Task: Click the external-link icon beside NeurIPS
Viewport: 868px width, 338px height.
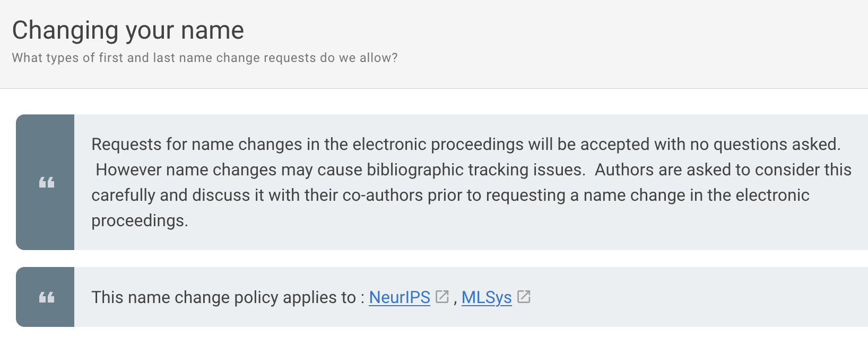Action: [442, 297]
